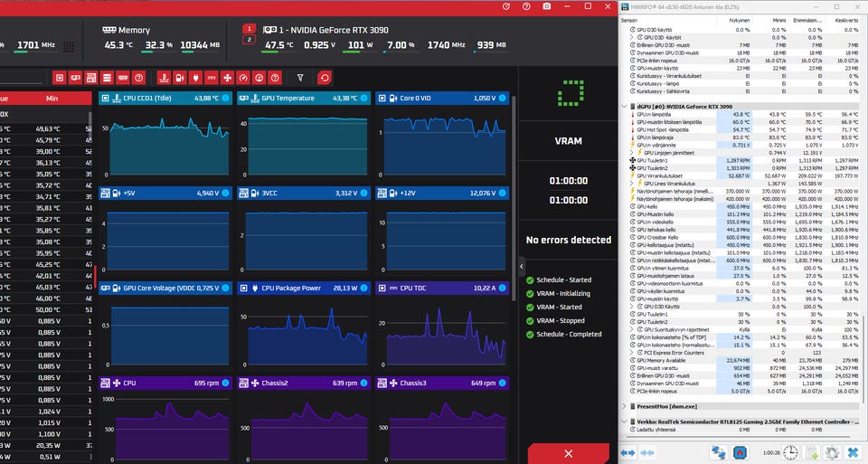Image resolution: width=868 pixels, height=464 pixels.
Task: Take a screenshot with OCCT camera icon
Action: (x=547, y=6)
